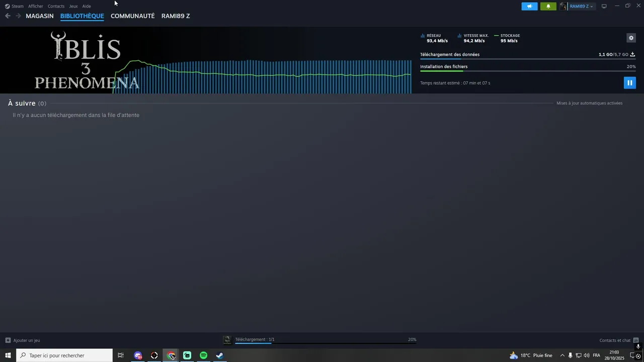This screenshot has width=644, height=362.
Task: Switch to the COMMUNAUTÉ tab
Action: (x=132, y=16)
